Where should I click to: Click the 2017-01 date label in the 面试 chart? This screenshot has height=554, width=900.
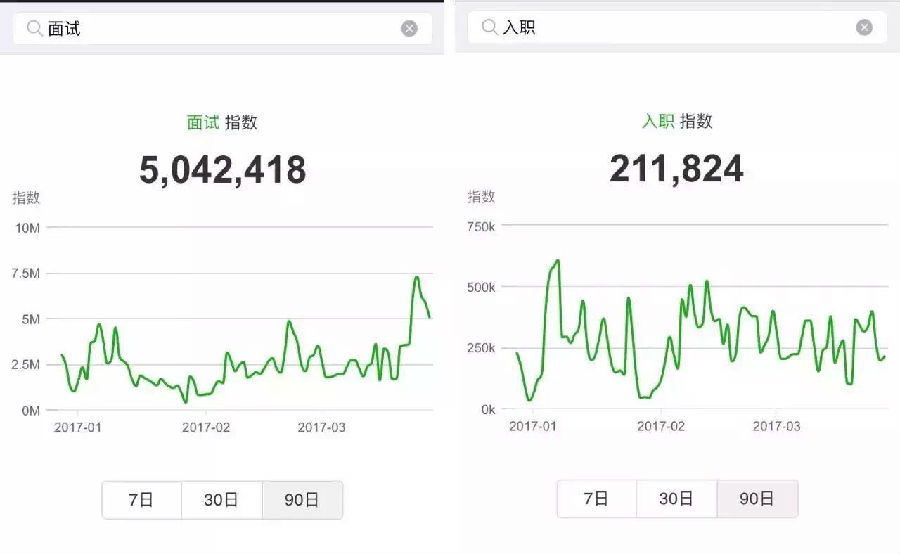[77, 428]
